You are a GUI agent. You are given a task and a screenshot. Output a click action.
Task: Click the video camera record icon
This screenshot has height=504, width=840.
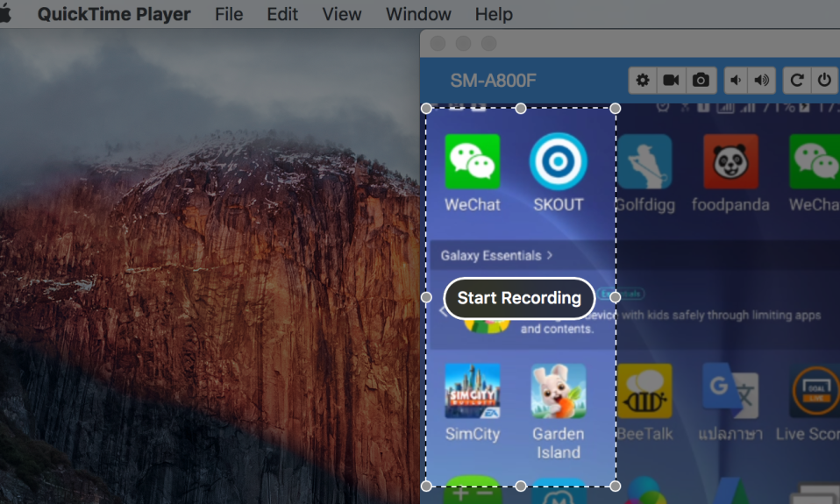pyautogui.click(x=672, y=81)
